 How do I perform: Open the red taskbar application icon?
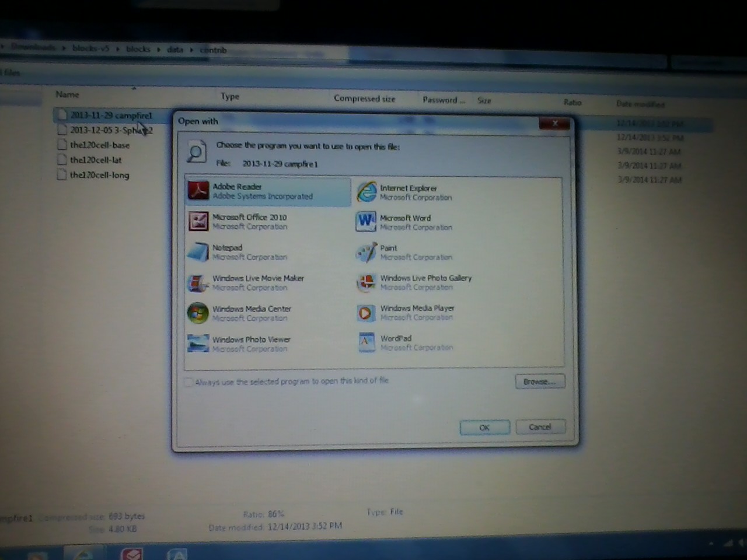point(132,553)
